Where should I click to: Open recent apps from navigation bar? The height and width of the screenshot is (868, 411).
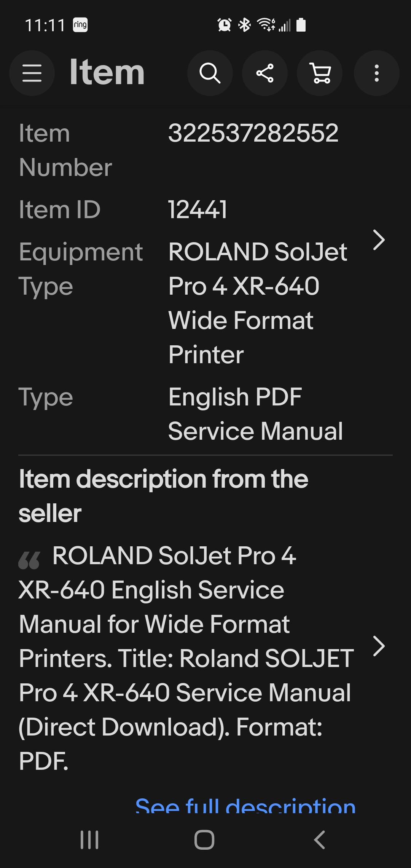tap(90, 839)
